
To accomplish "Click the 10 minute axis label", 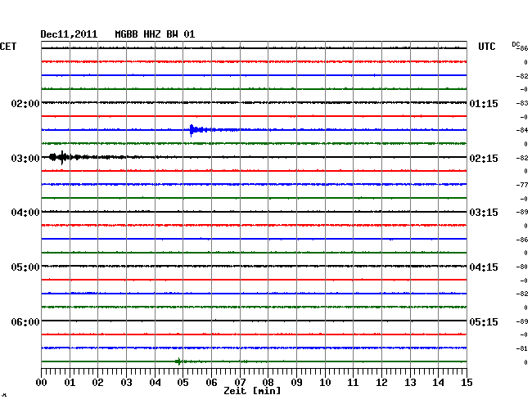I will (325, 382).
